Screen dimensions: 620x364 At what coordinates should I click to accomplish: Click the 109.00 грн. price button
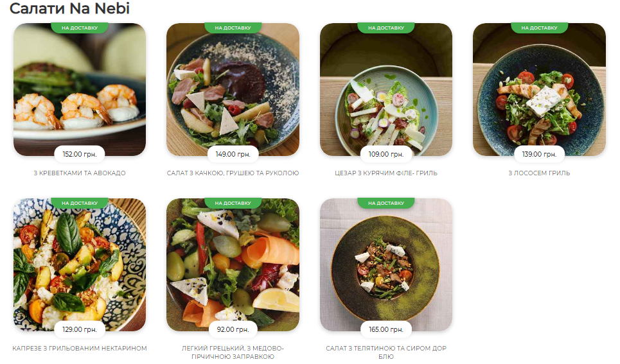pyautogui.click(x=386, y=154)
